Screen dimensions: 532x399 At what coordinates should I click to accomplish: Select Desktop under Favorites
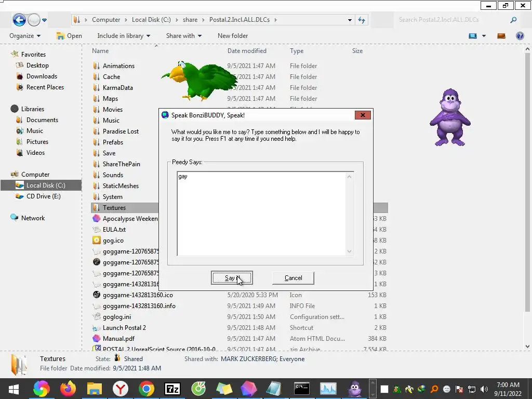[37, 65]
